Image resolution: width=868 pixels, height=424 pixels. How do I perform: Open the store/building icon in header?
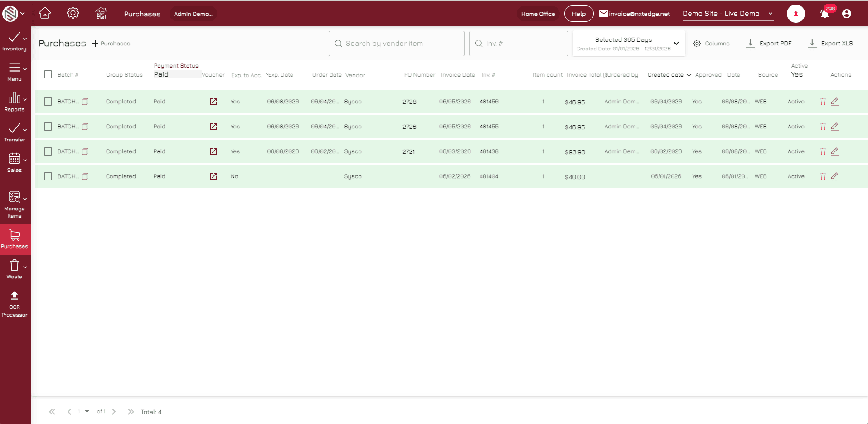(x=101, y=13)
